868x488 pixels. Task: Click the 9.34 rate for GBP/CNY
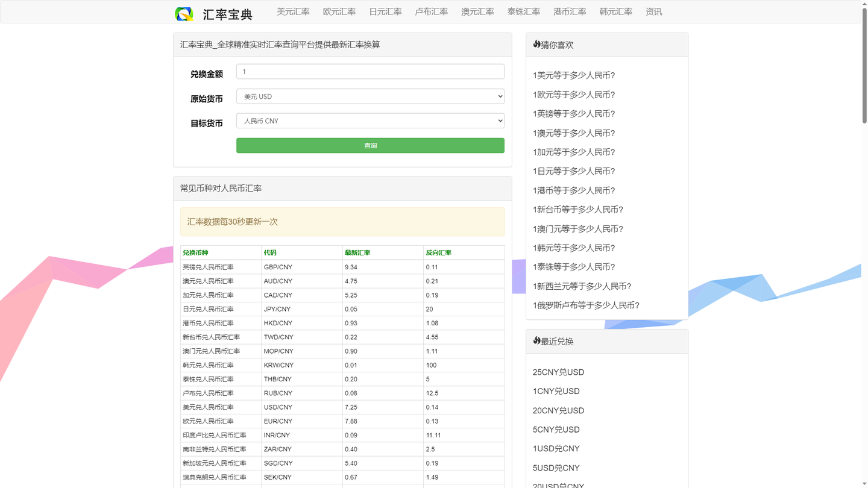351,267
